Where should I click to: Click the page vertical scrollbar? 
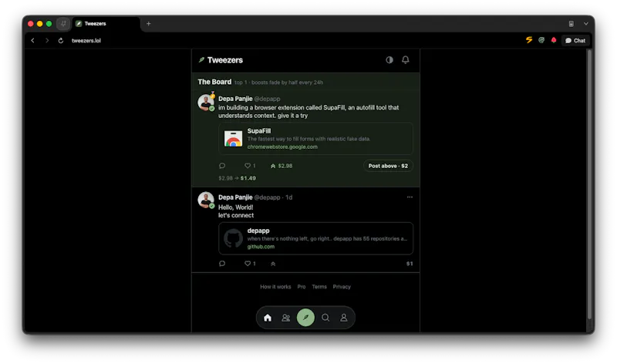click(x=589, y=184)
